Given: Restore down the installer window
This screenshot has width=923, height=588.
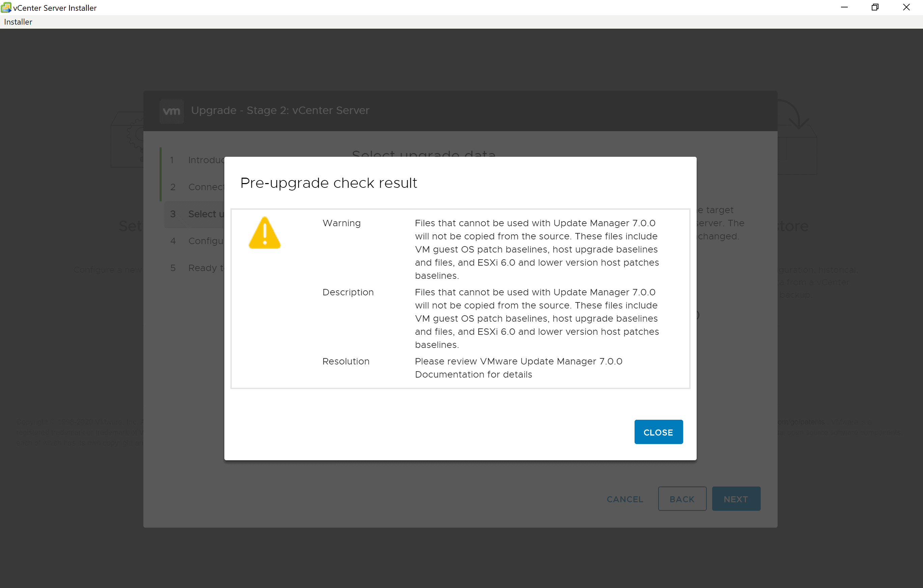Looking at the screenshot, I should click(x=875, y=7).
